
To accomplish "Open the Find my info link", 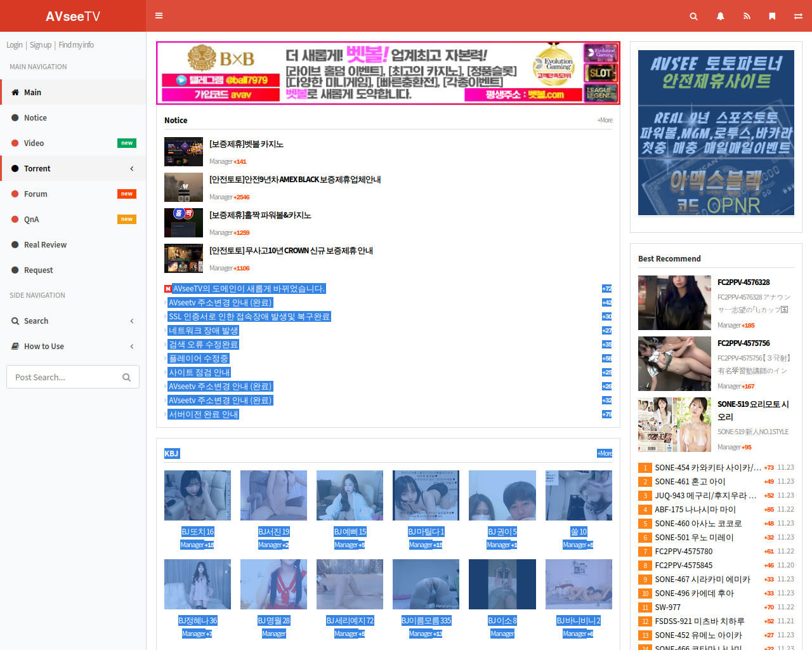I will coord(76,45).
